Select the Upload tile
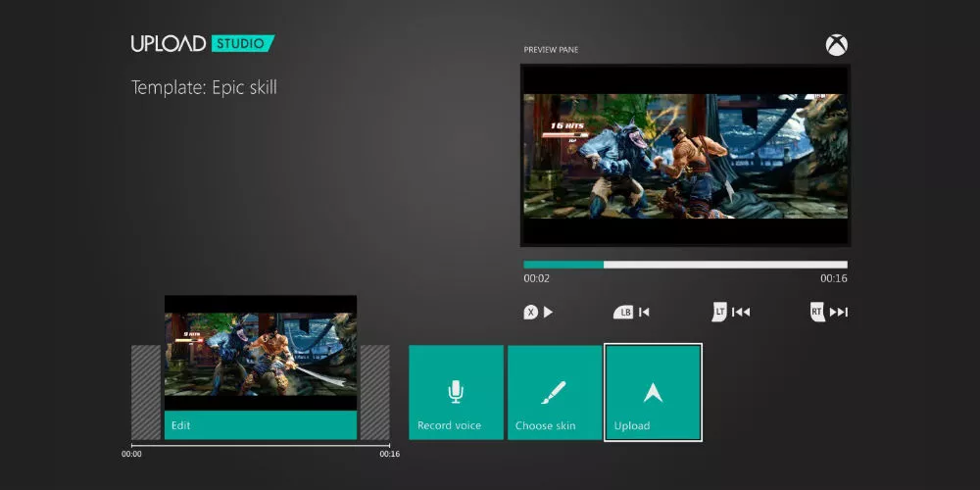Image resolution: width=980 pixels, height=490 pixels. (653, 393)
